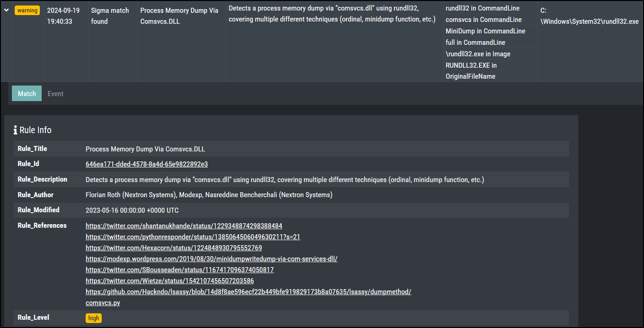Open the SBousseaden Twitter status link
The image size is (644, 328).
tap(180, 270)
